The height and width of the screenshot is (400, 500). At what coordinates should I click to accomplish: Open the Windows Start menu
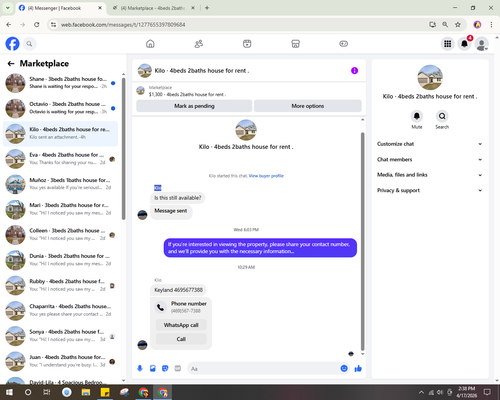(x=9, y=392)
